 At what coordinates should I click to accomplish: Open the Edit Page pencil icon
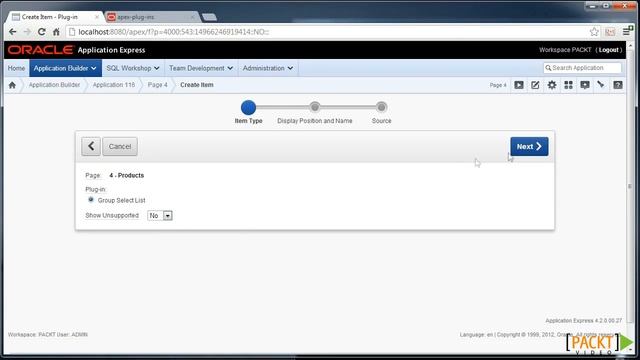[535, 85]
